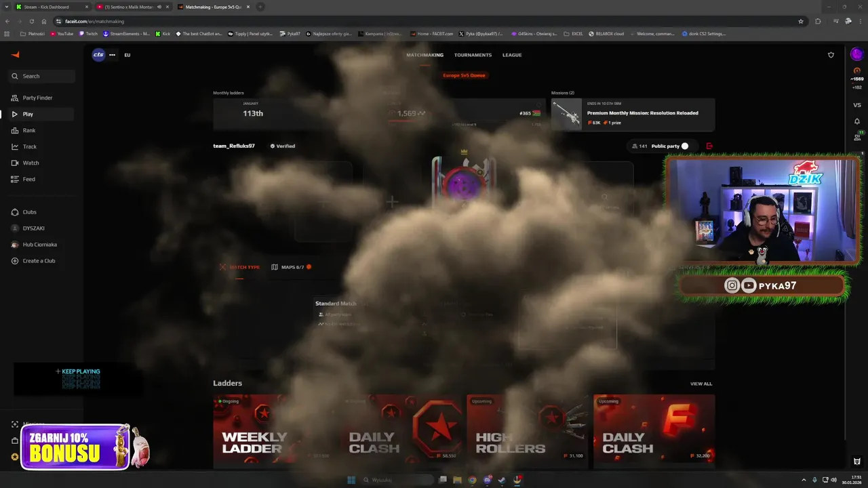868x488 pixels.
Task: Open the HIGH ROLLERS ladder card
Action: click(x=527, y=431)
